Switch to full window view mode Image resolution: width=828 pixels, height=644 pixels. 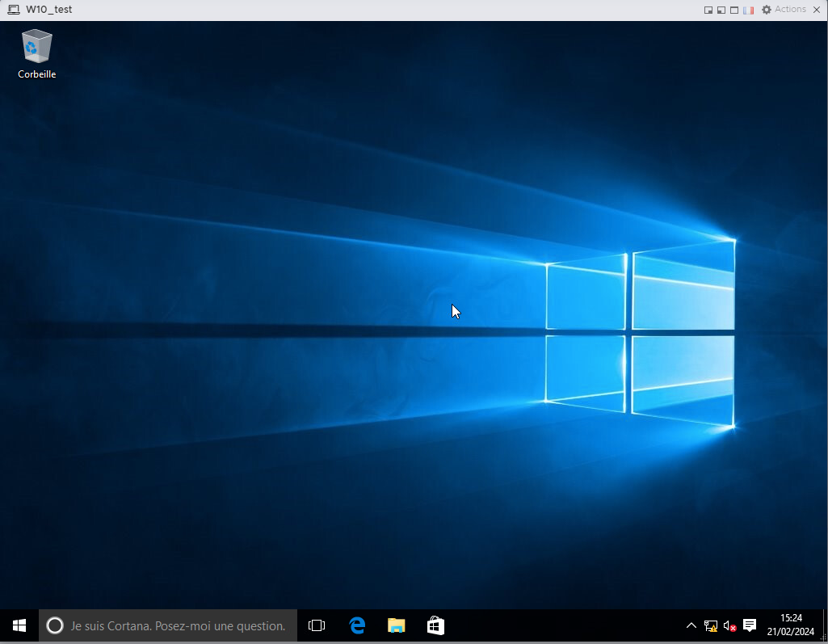(x=734, y=10)
